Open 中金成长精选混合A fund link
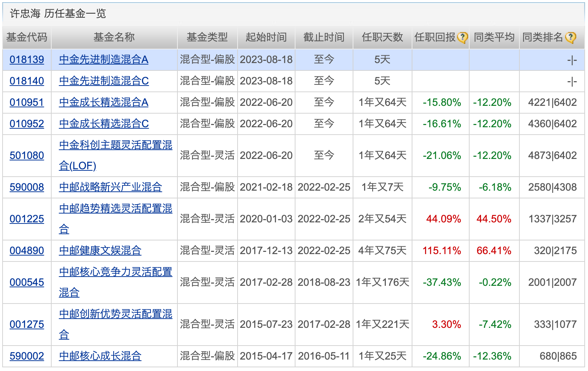 click(104, 103)
